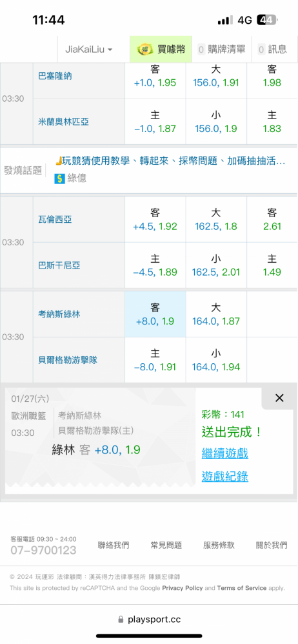This screenshot has height=644, width=298.
Task: Open the 訊息 messages tab
Action: [x=272, y=50]
